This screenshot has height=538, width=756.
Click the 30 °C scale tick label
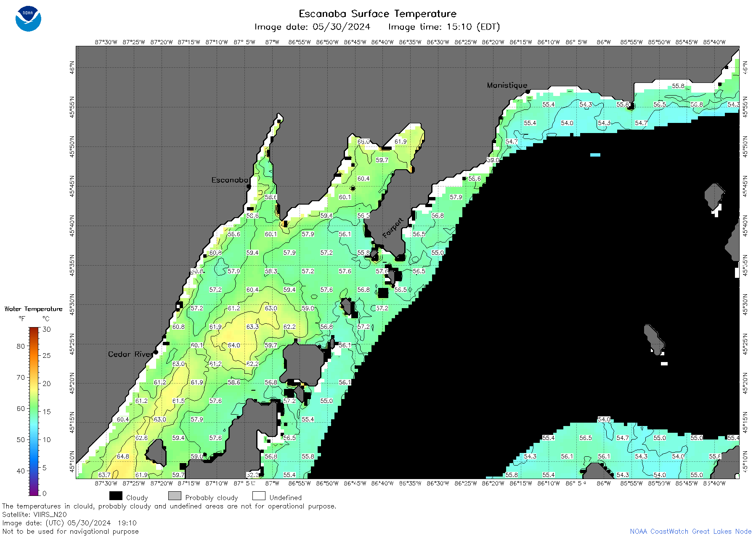pyautogui.click(x=47, y=329)
